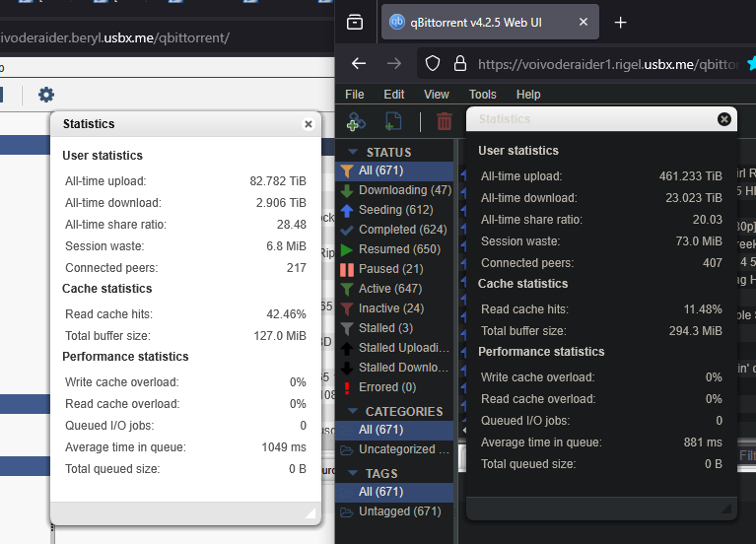Filter by Downloading (47)

(394, 190)
